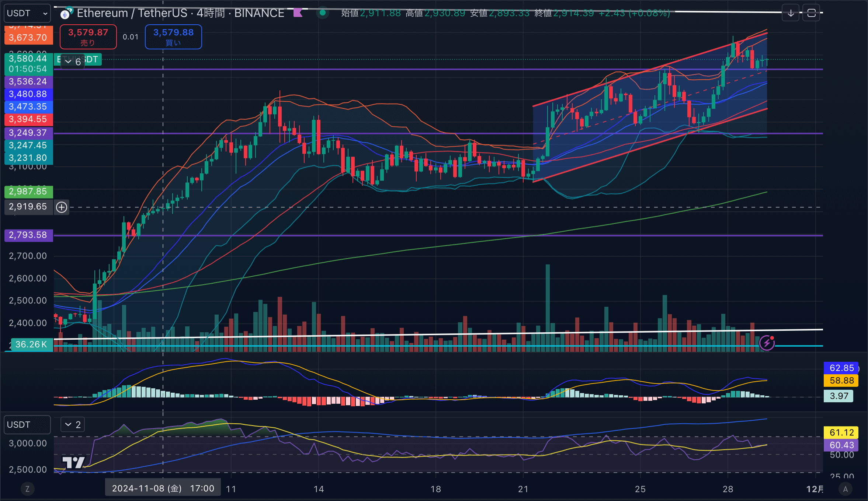The width and height of the screenshot is (868, 501).
Task: Click the red 3,394.55 price label
Action: click(28, 119)
